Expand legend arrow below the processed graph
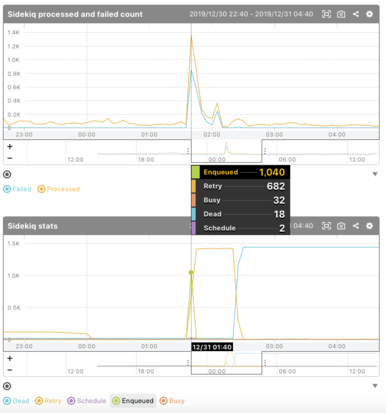Screen dimensions: 386x413 (x=375, y=174)
